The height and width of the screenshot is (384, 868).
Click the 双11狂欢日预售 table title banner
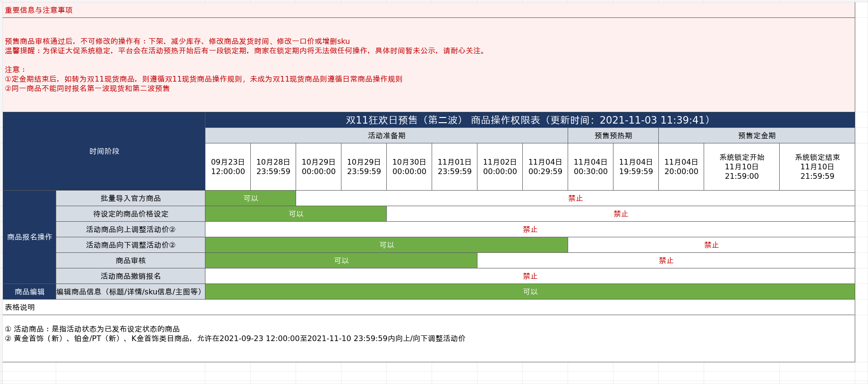click(x=529, y=120)
